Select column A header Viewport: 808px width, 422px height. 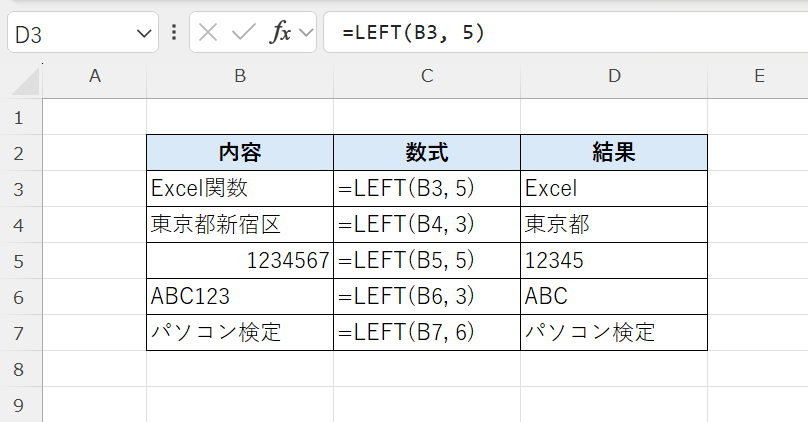click(x=95, y=76)
